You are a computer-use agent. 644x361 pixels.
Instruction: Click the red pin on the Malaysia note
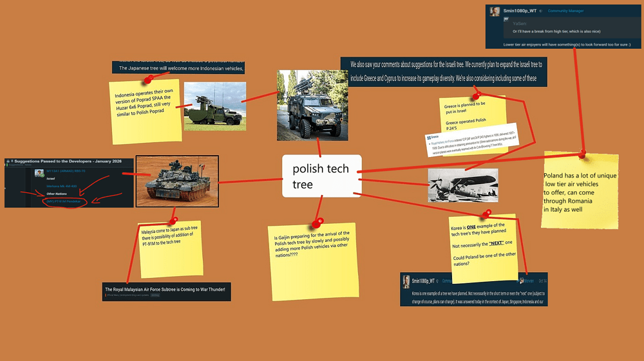pyautogui.click(x=173, y=220)
